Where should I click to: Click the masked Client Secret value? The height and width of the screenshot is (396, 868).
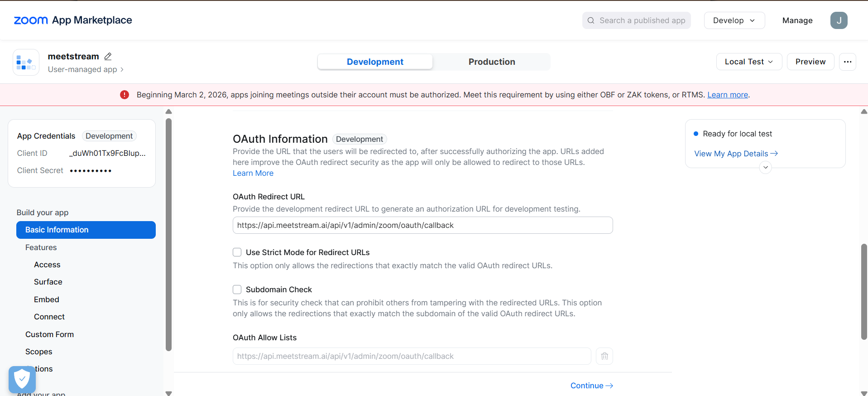pos(91,171)
